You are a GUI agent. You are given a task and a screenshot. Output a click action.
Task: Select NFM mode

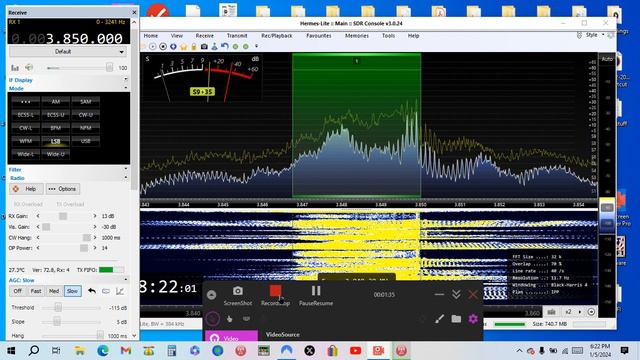tap(85, 128)
